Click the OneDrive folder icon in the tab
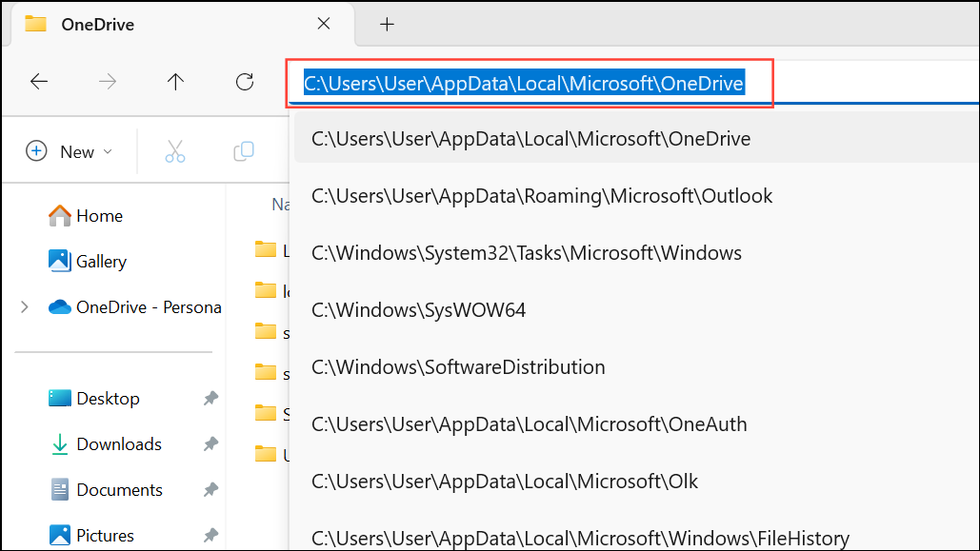This screenshot has width=980, height=551. point(35,23)
